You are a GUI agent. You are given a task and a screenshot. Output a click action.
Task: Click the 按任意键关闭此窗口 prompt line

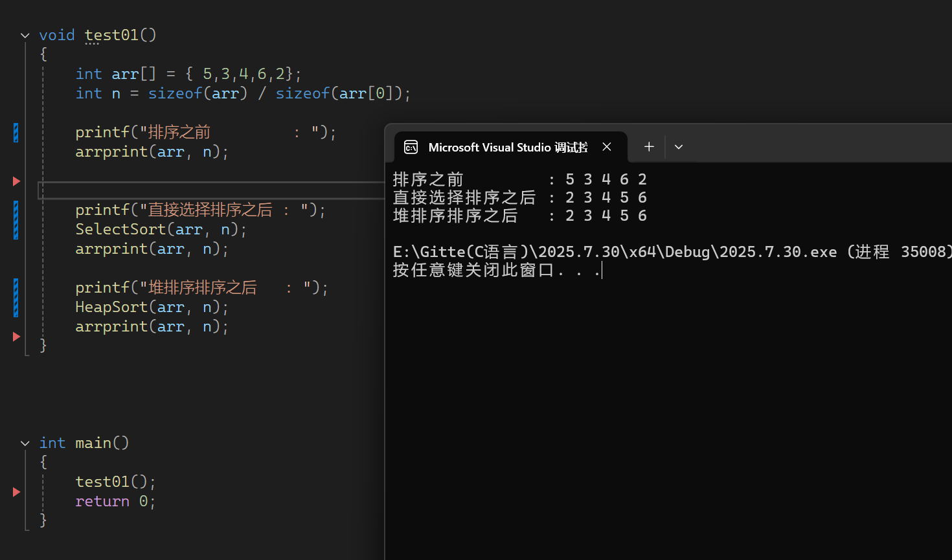click(497, 270)
